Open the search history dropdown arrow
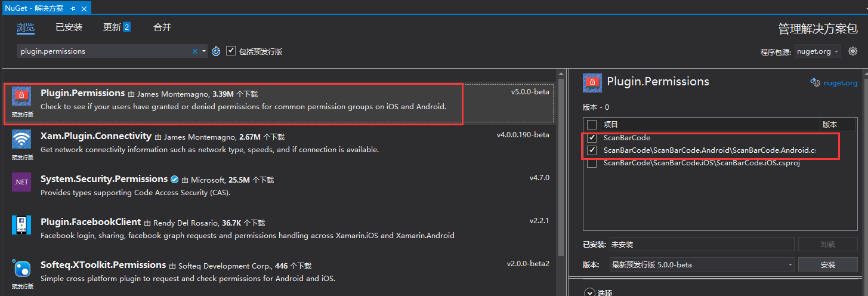The image size is (868, 296). click(204, 51)
